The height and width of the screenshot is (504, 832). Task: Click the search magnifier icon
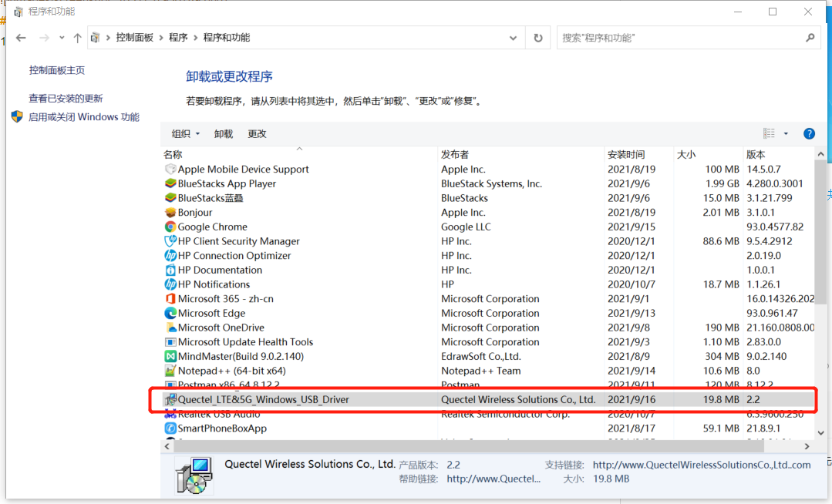point(810,38)
